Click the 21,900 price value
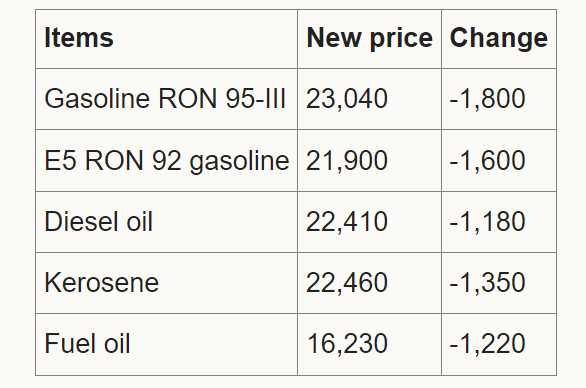 click(346, 161)
